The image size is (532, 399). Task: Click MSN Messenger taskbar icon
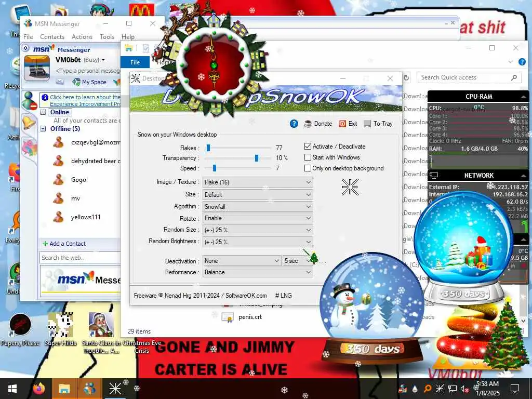coord(89,389)
